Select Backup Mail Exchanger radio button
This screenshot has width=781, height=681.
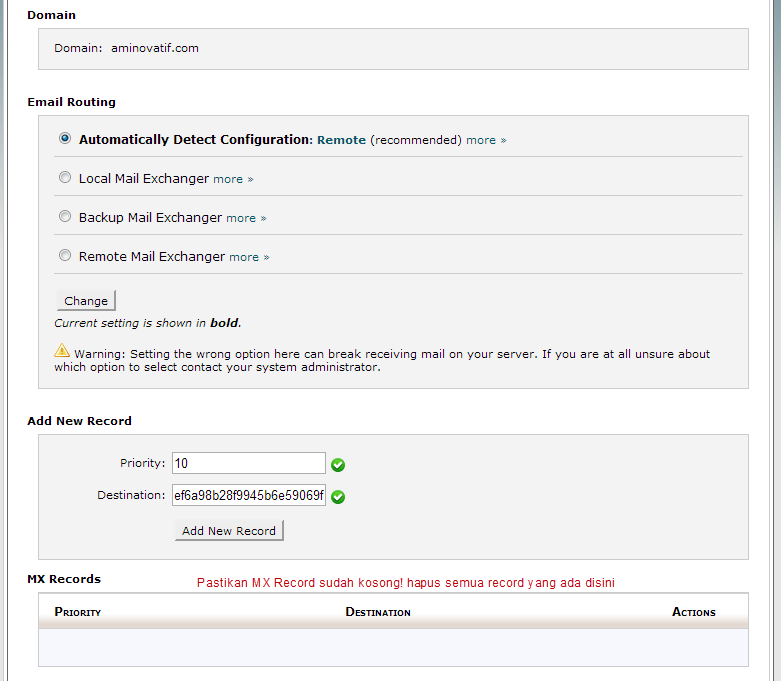[x=65, y=217]
